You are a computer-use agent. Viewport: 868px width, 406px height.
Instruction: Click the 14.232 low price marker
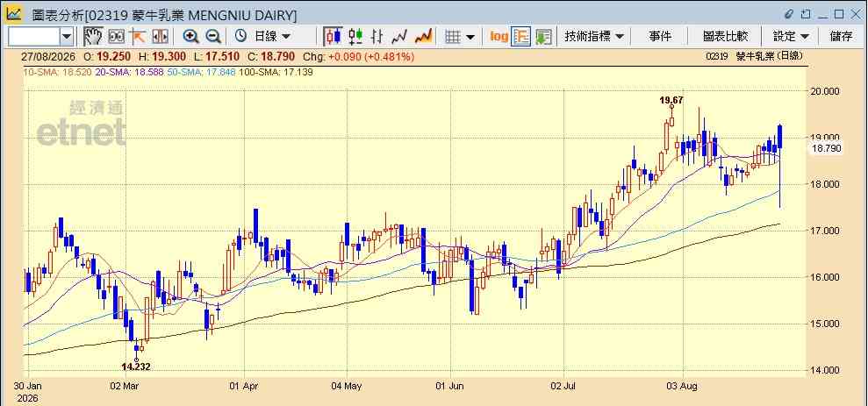click(136, 367)
